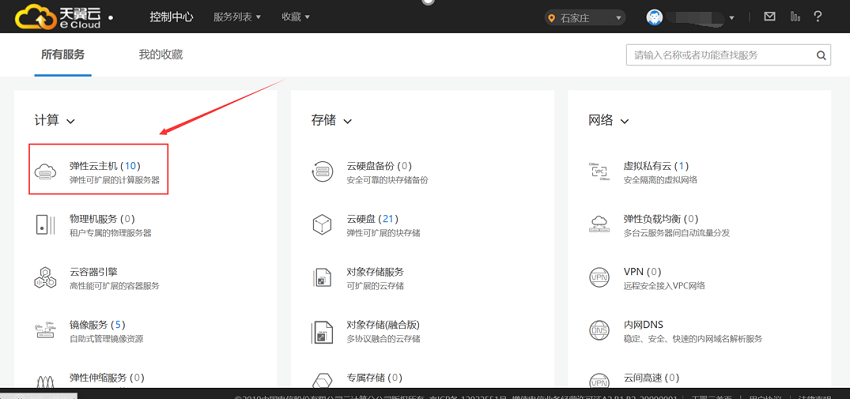Open the 对象存储服务 link
Image resolution: width=850 pixels, height=399 pixels.
click(x=375, y=272)
